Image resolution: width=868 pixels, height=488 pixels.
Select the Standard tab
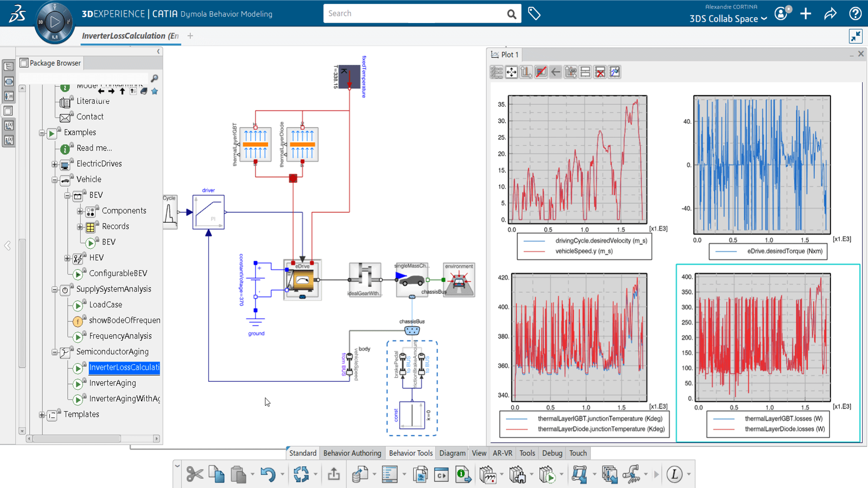tap(302, 453)
